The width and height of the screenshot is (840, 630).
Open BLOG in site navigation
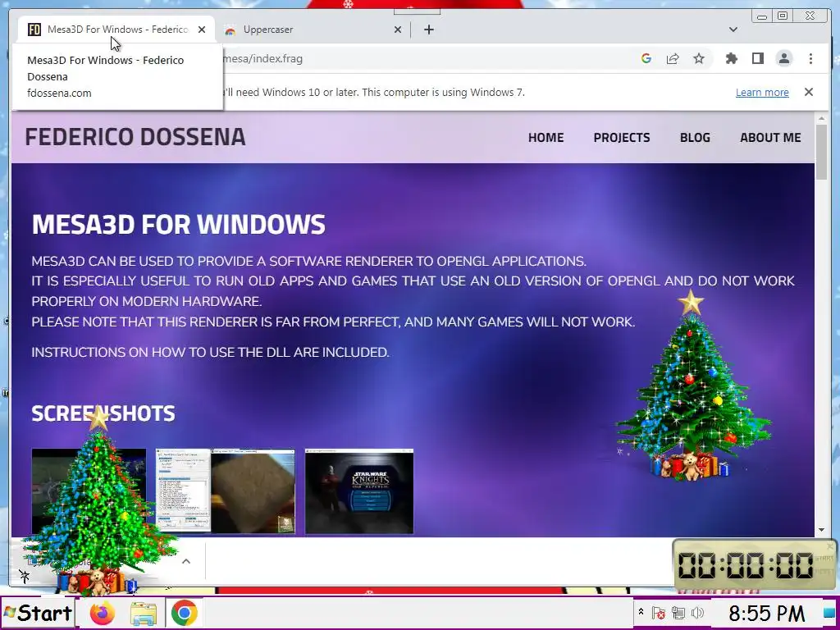point(695,137)
